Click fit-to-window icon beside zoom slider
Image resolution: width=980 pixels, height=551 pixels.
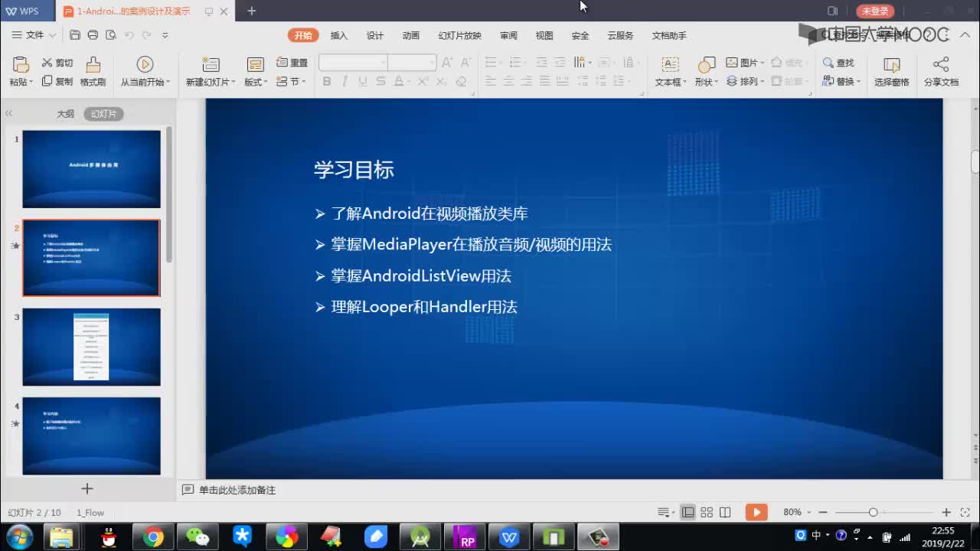pyautogui.click(x=965, y=512)
